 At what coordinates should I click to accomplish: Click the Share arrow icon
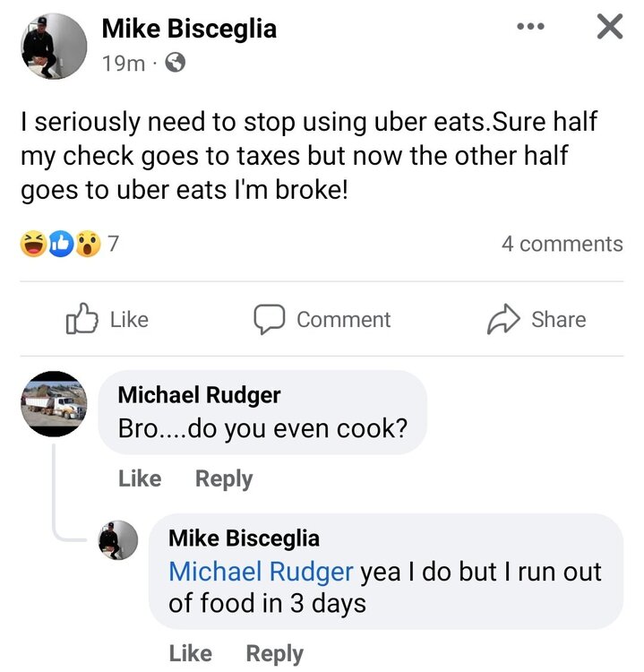coord(502,320)
